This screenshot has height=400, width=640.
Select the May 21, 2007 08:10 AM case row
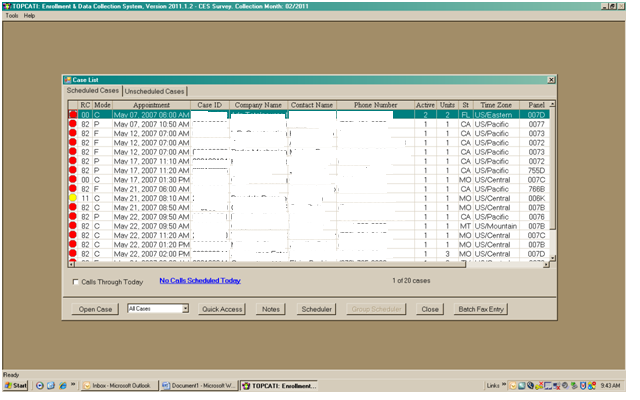click(x=150, y=198)
